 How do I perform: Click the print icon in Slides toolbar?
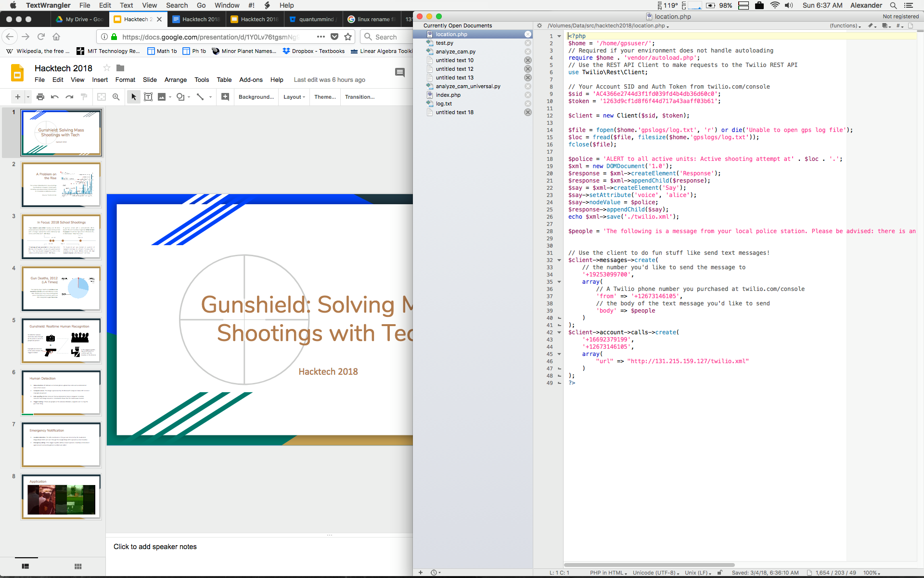40,97
